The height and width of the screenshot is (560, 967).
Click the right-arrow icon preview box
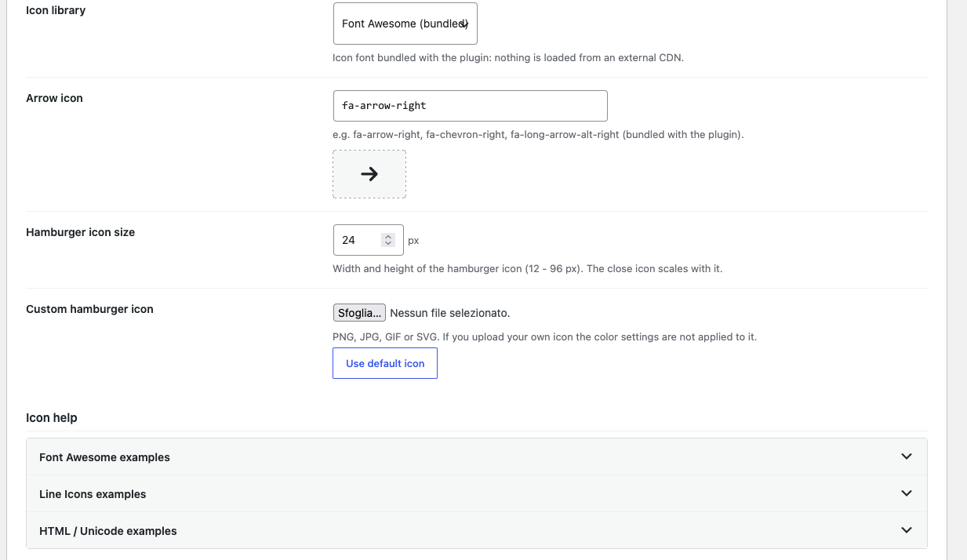369,174
